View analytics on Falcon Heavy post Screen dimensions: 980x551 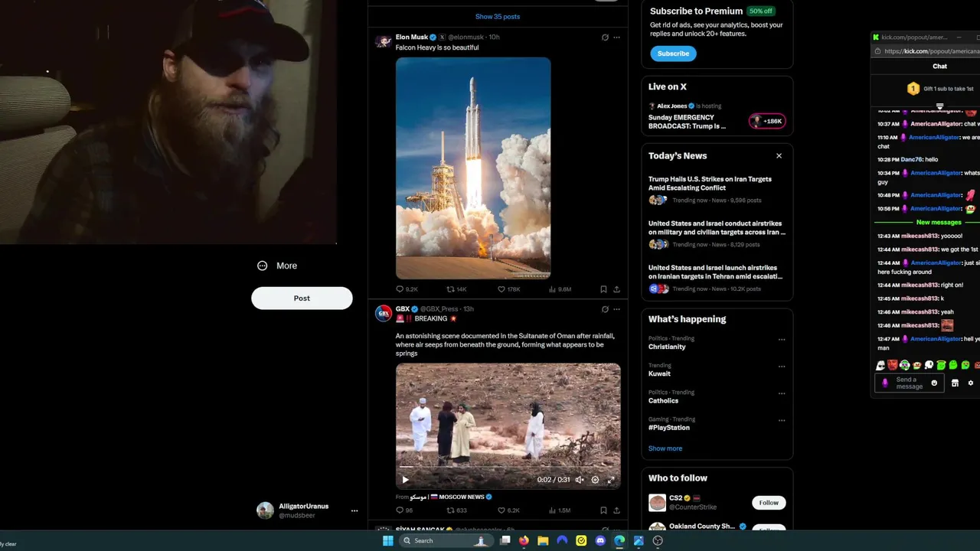click(560, 289)
